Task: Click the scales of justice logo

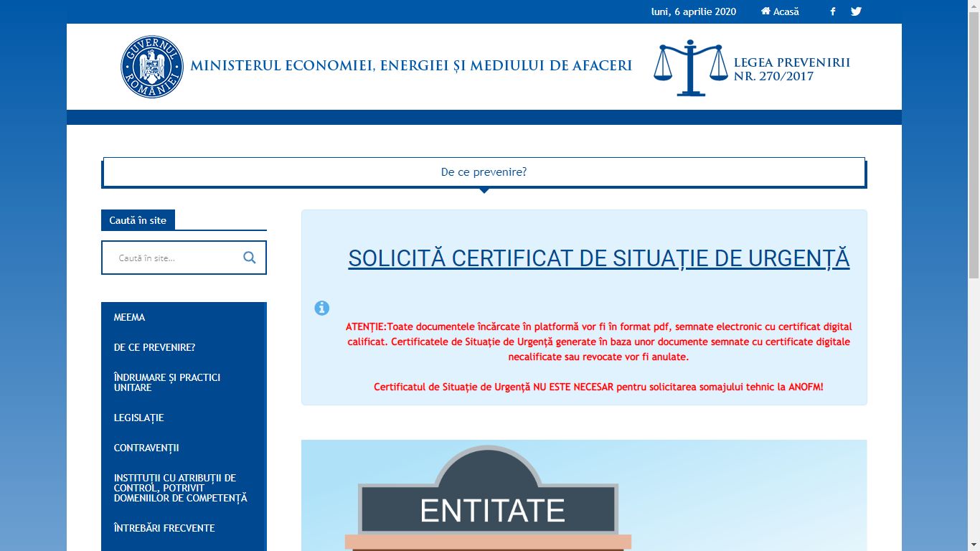Action: click(690, 67)
